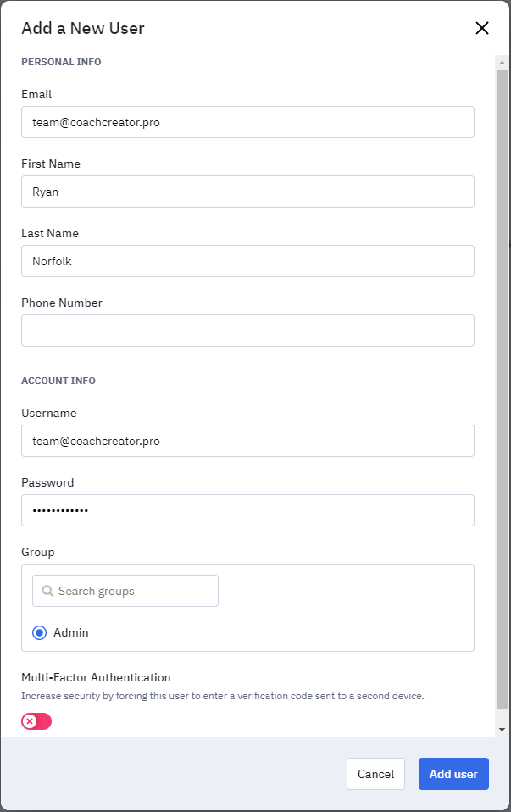Toggle Multi-Factor Authentication switch on
Image resolution: width=511 pixels, height=812 pixels.
36,721
